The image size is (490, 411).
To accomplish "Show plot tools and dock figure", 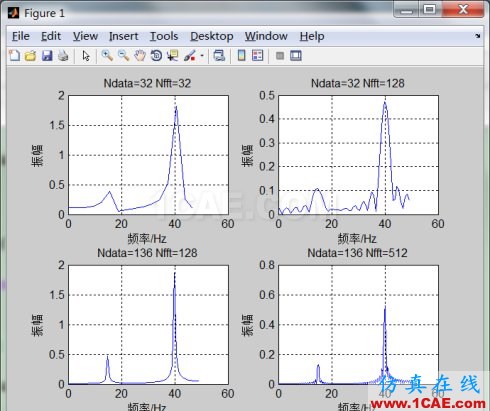I will coord(296,56).
